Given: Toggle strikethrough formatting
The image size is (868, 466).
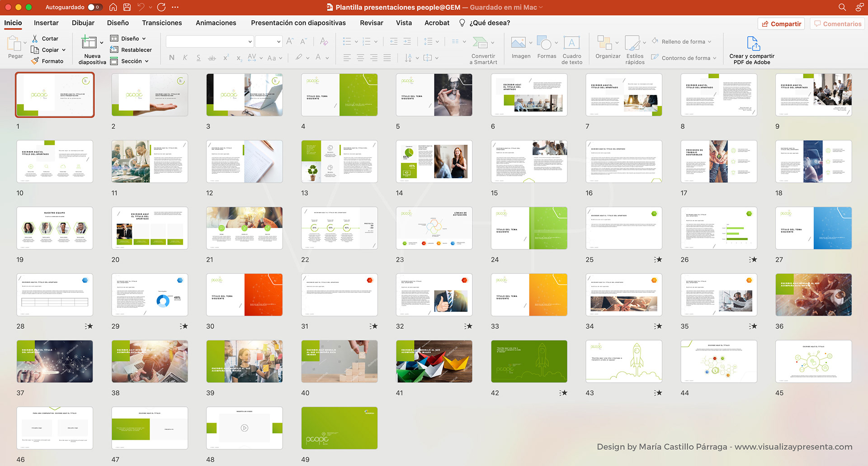Looking at the screenshot, I should tap(212, 58).
